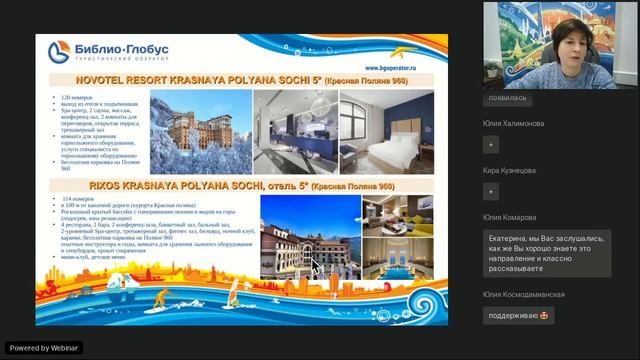The width and height of the screenshot is (640, 360).
Task: Click the '+' message under Кира Кузнецова
Action: pos(491,192)
